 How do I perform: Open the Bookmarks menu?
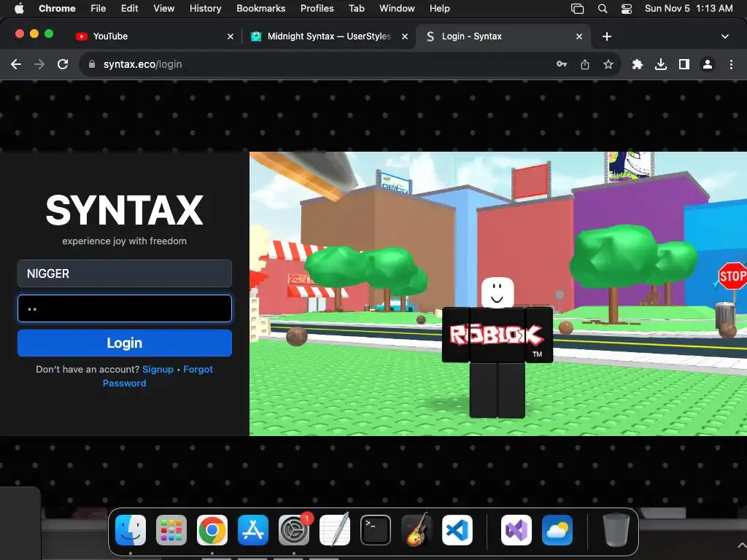[x=261, y=9]
